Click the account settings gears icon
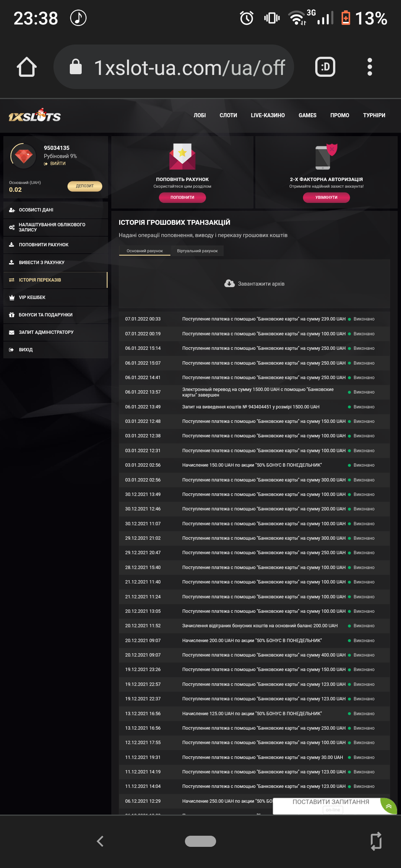 tap(12, 227)
